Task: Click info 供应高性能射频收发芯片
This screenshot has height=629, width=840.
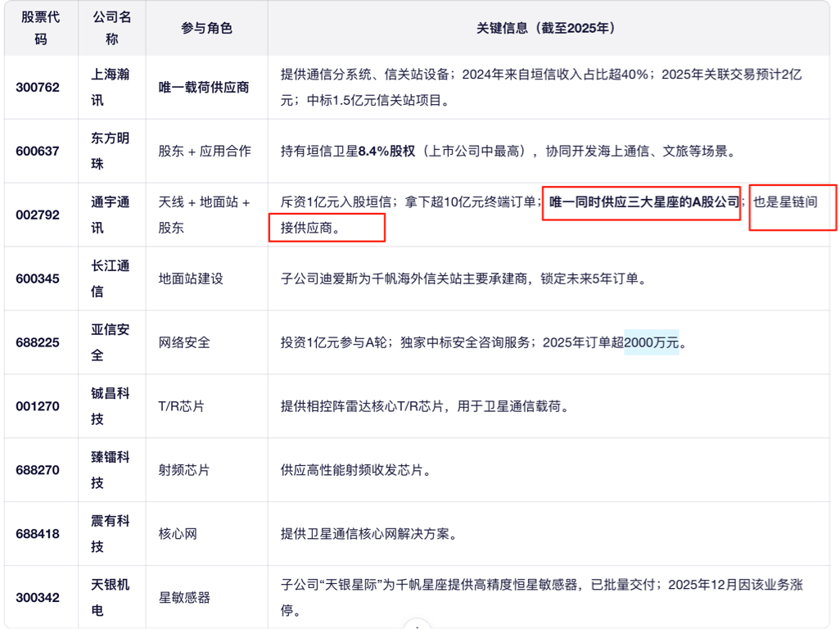Action: pos(356,470)
